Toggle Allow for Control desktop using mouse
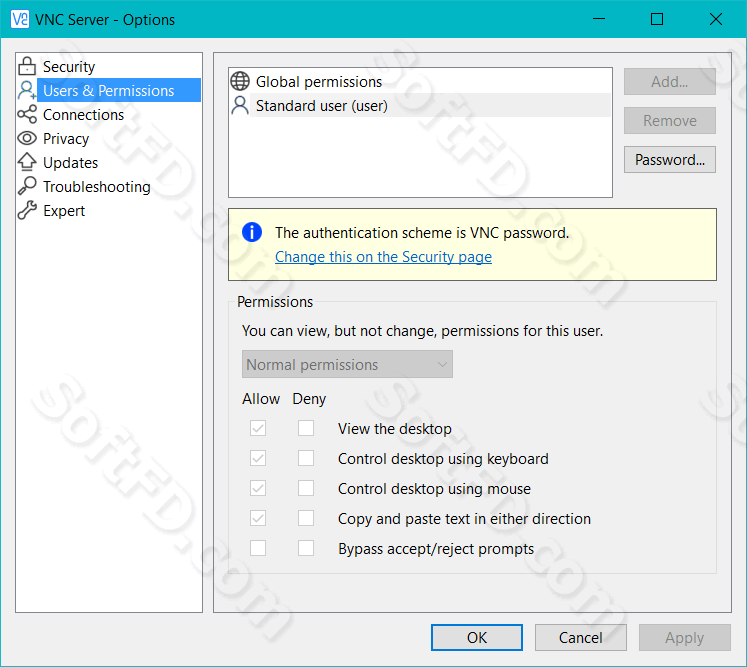Image resolution: width=747 pixels, height=667 pixels. pos(258,488)
